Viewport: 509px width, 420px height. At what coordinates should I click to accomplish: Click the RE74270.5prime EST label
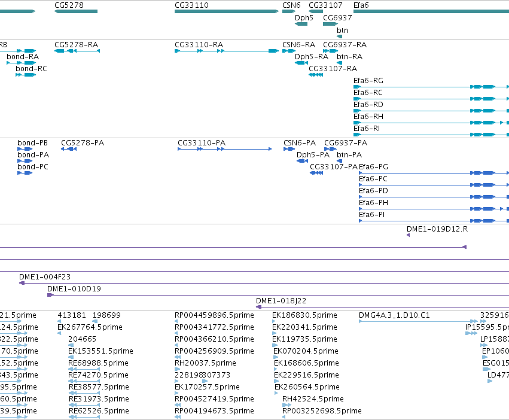pyautogui.click(x=98, y=375)
